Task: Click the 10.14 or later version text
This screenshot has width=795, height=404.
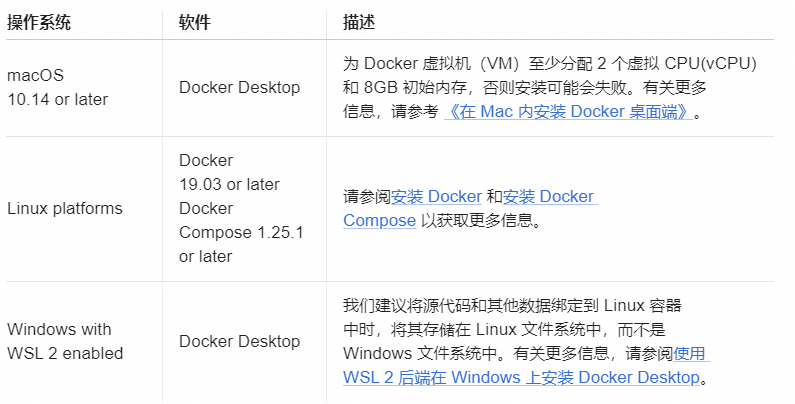Action: point(57,99)
